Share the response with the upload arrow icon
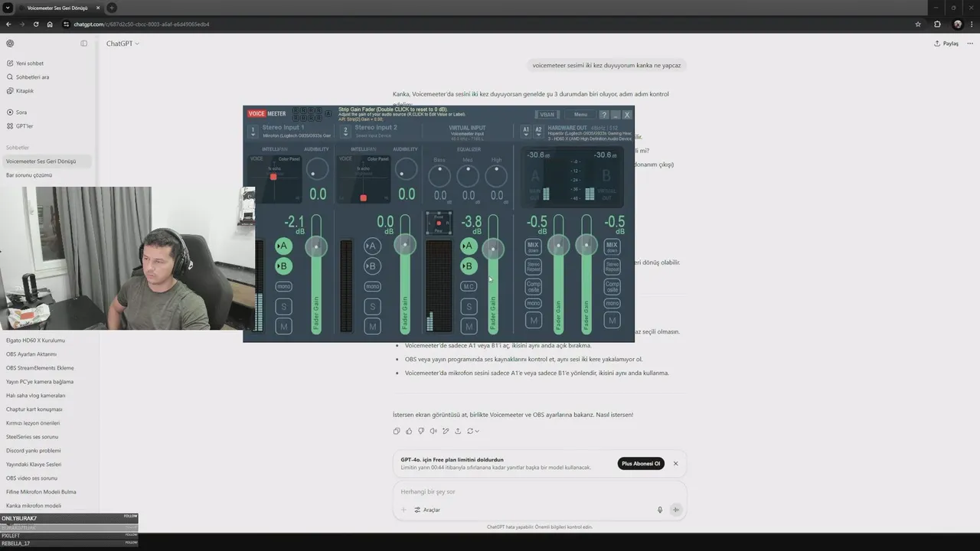980x551 pixels. (458, 431)
